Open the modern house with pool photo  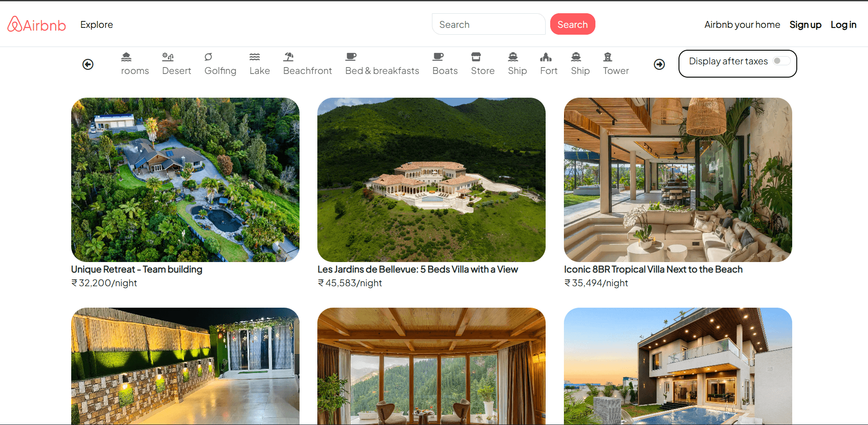click(x=678, y=366)
